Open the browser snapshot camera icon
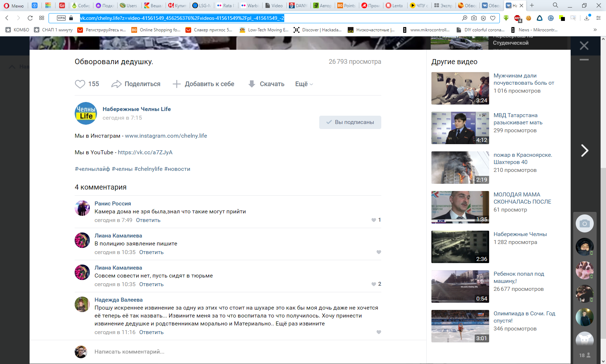 [x=474, y=18]
